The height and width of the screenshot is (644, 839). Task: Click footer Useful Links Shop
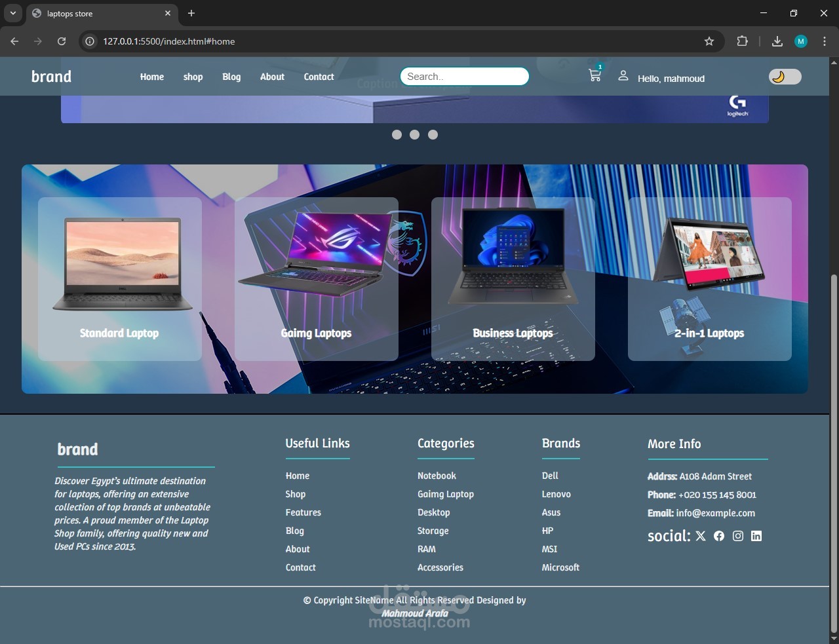[296, 494]
